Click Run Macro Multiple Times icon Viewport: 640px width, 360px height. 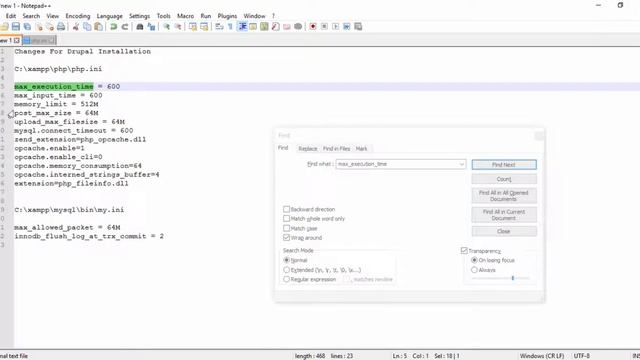point(347,27)
